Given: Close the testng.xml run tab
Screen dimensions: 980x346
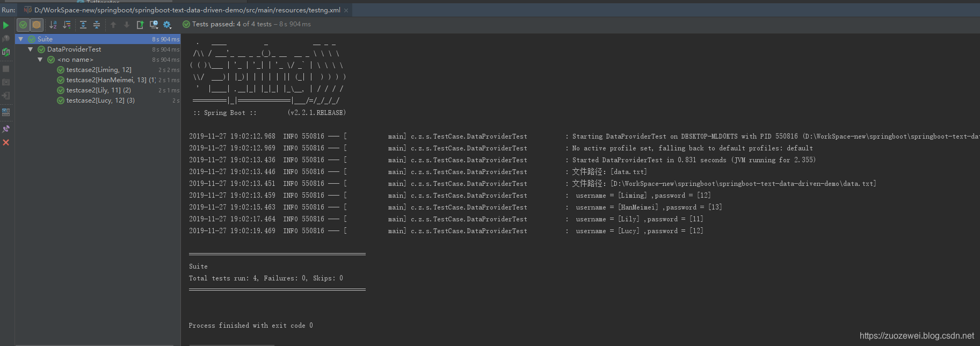Looking at the screenshot, I should click(346, 10).
